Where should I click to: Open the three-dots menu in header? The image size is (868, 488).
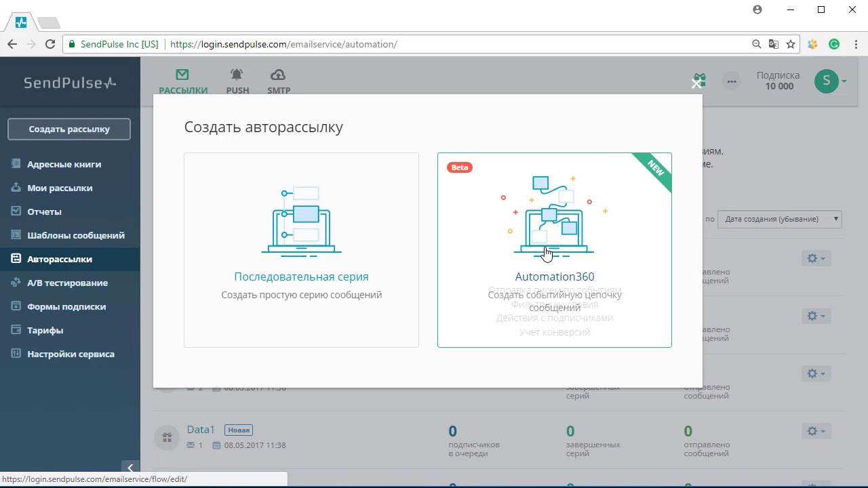click(x=732, y=81)
